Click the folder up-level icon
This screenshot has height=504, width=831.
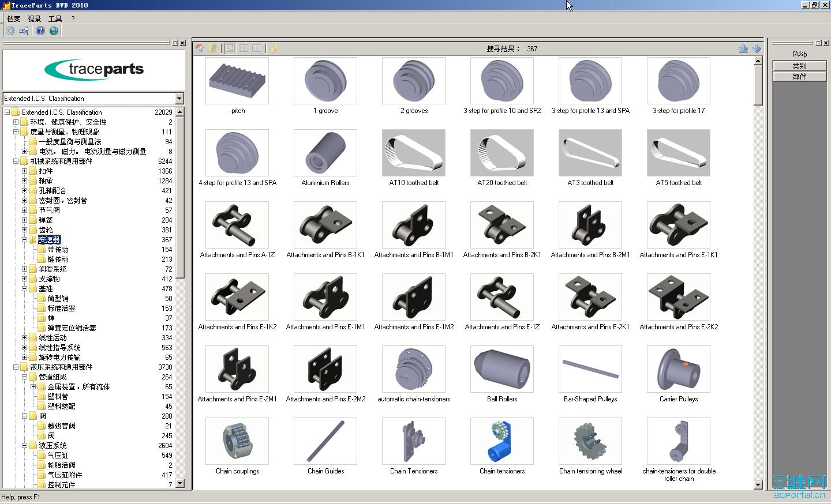(x=213, y=48)
